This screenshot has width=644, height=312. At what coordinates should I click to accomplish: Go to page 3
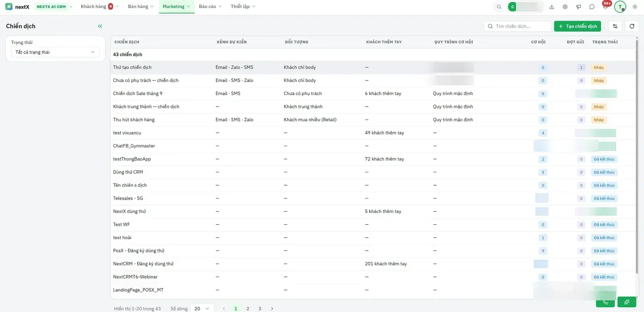(260, 309)
